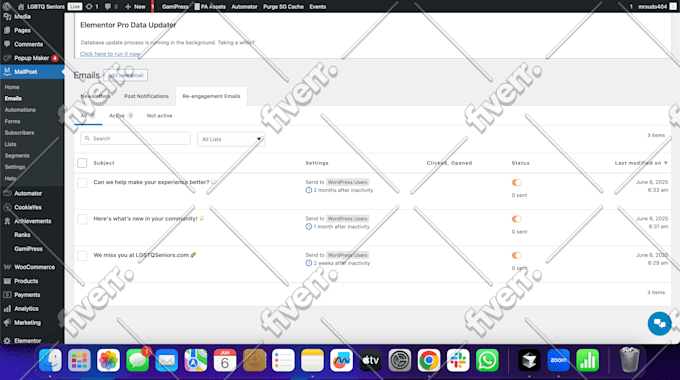Open Elementor in the sidebar
Viewport: 680px width, 380px height.
(x=27, y=341)
